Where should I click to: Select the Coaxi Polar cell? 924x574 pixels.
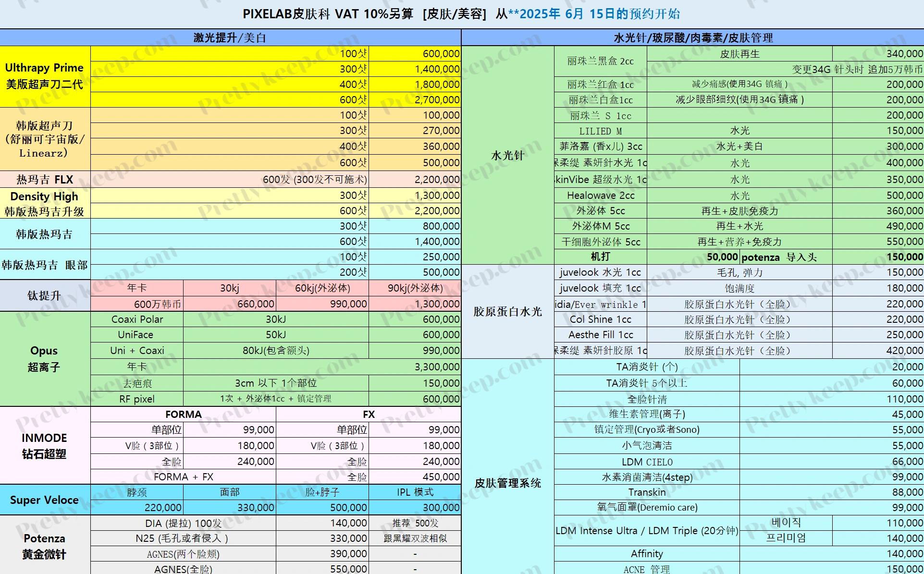[137, 319]
